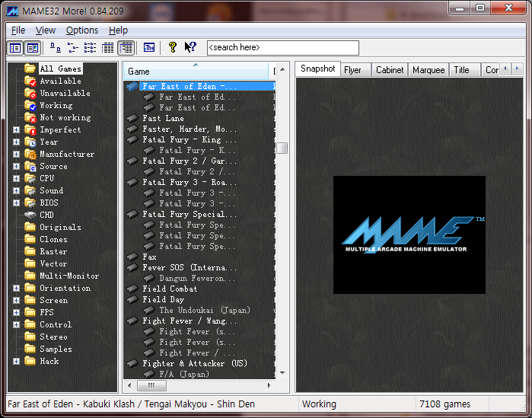The image size is (532, 418).
Task: Click the game list vertical scrollbar thumb
Action: (282, 148)
